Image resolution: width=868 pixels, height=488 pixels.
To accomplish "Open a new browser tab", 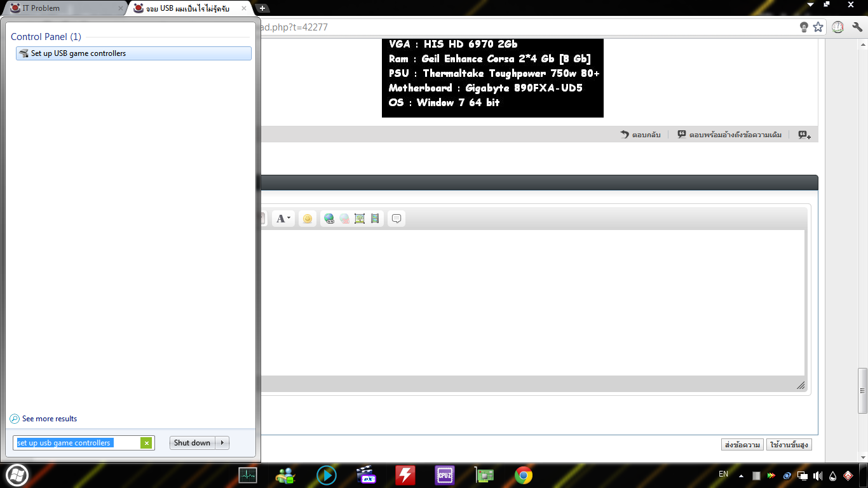I will (262, 8).
